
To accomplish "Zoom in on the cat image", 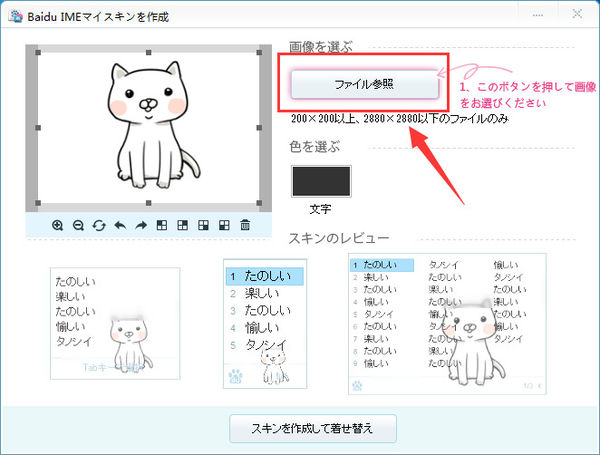I will point(57,225).
